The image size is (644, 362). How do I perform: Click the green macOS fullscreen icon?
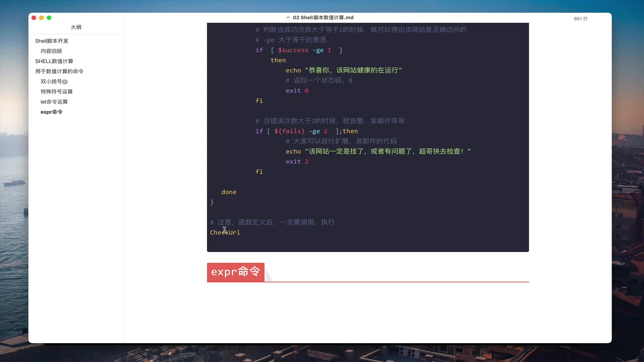pos(49,18)
